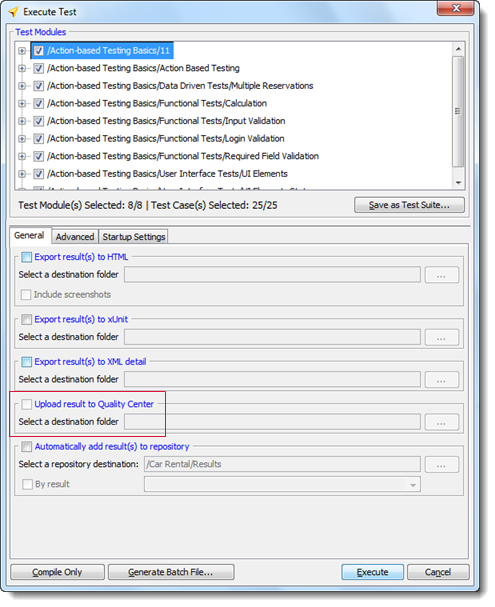Toggle Automatically add result(s) to repository
The image size is (495, 607).
pyautogui.click(x=26, y=447)
